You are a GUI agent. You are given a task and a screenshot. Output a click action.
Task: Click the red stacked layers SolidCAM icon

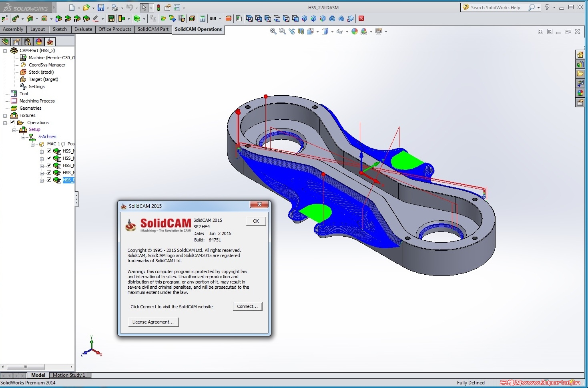coord(229,18)
